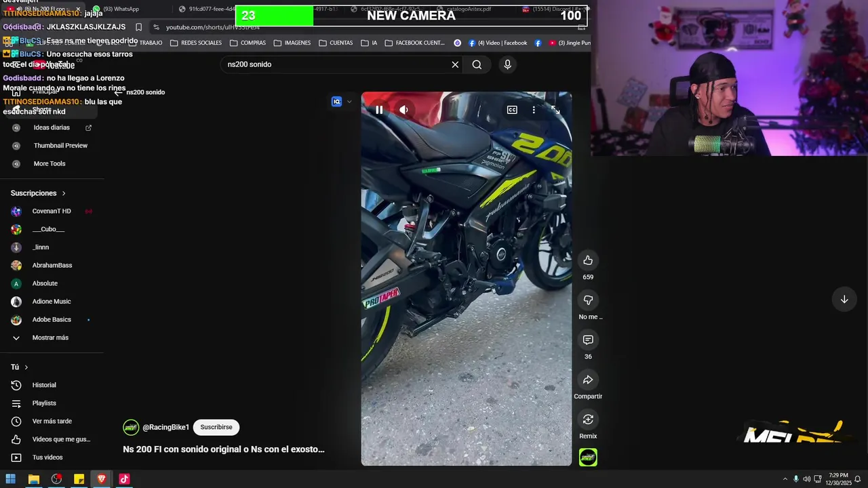Open the FACEBOOK CUENT... bookmarks folder
This screenshot has width=868, height=488.
pos(414,43)
